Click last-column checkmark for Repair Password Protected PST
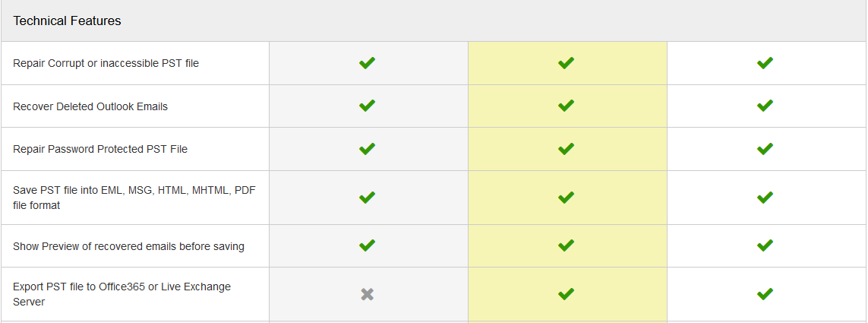The height and width of the screenshot is (323, 868). point(765,148)
